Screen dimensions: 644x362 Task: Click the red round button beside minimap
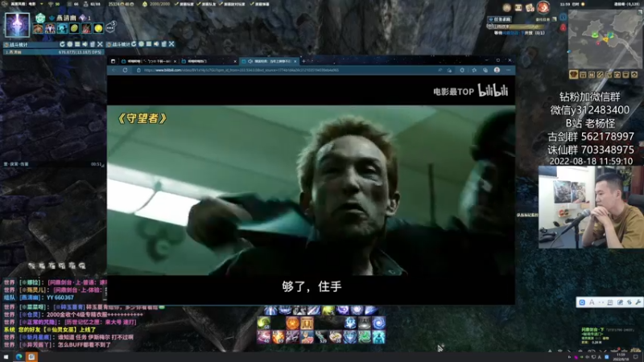pos(563,27)
